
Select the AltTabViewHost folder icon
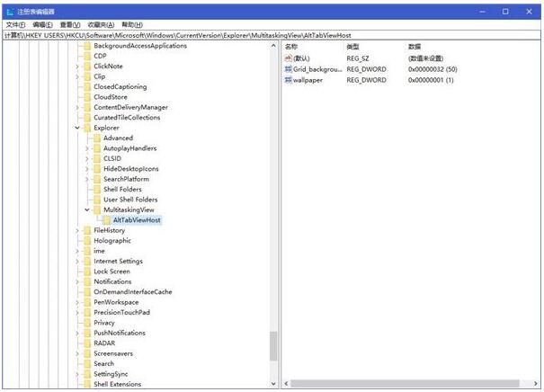pyautogui.click(x=107, y=220)
